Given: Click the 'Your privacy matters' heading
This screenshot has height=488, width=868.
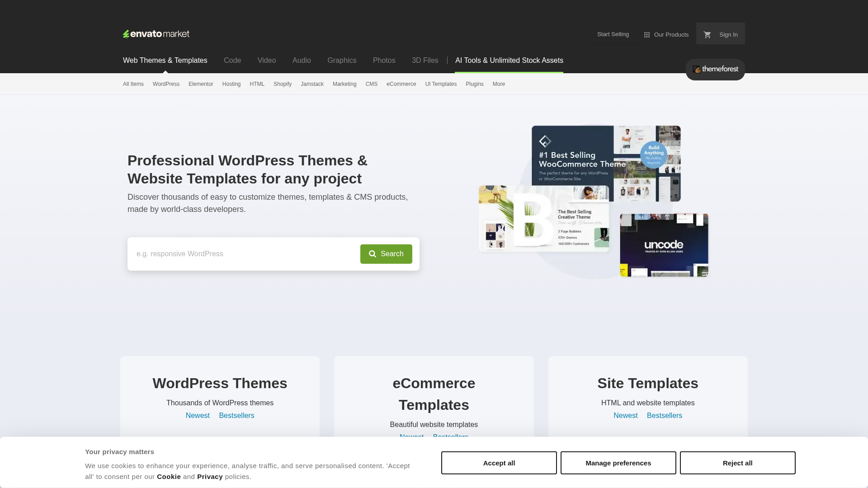Looking at the screenshot, I should (x=120, y=452).
